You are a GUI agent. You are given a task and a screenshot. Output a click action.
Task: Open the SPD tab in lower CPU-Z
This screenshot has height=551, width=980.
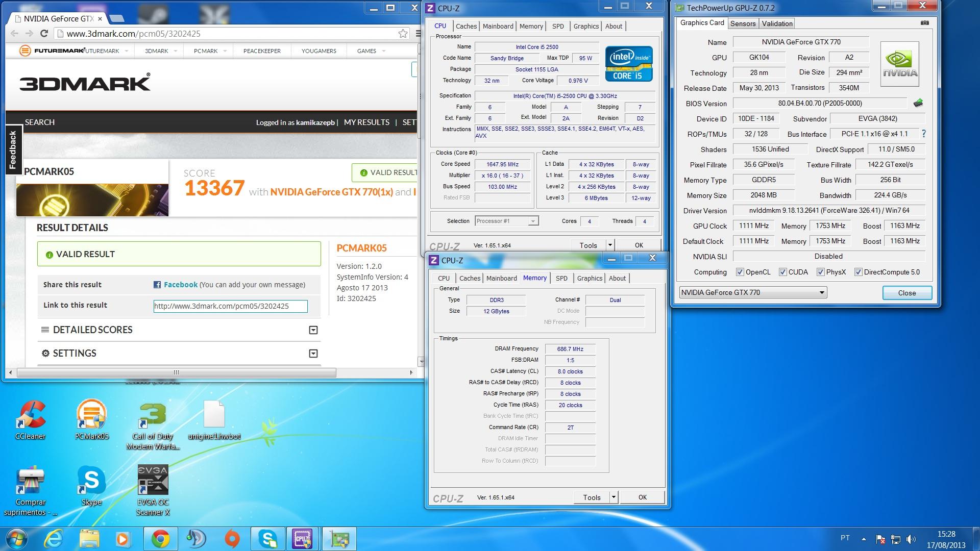coord(561,278)
